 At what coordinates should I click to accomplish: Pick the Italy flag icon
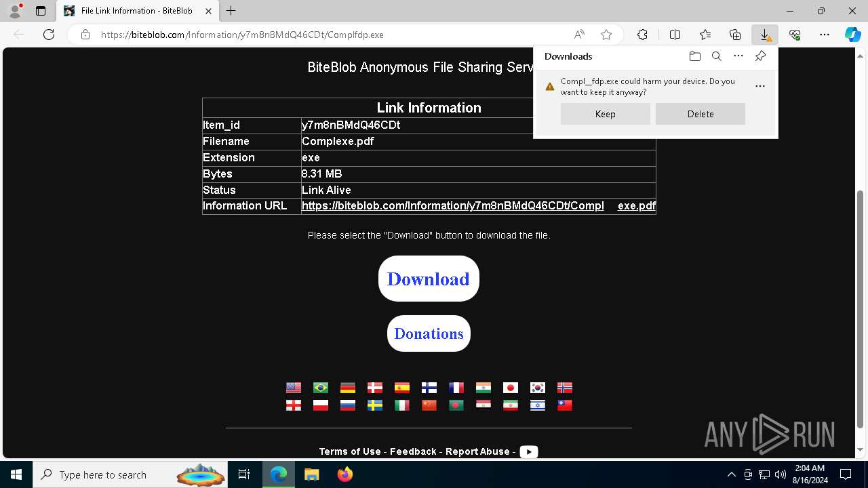point(402,405)
